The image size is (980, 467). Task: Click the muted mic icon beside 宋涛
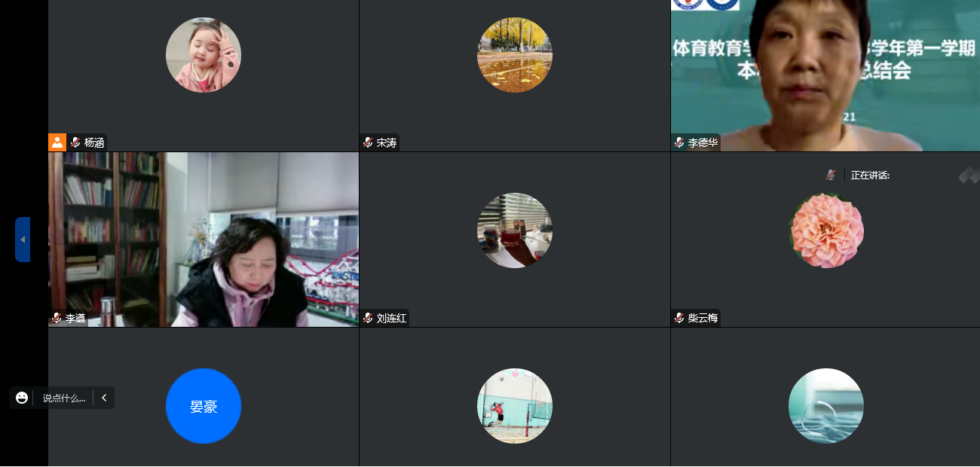point(368,142)
